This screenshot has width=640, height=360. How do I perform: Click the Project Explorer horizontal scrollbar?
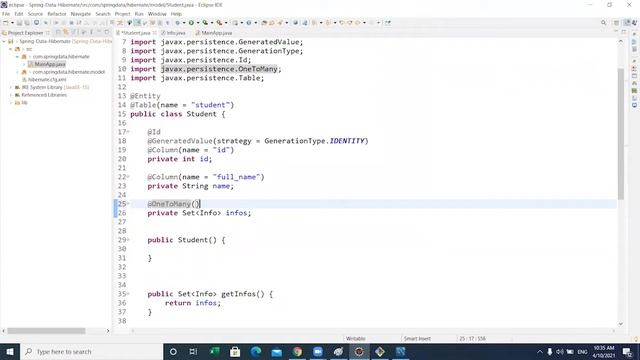tap(46, 331)
